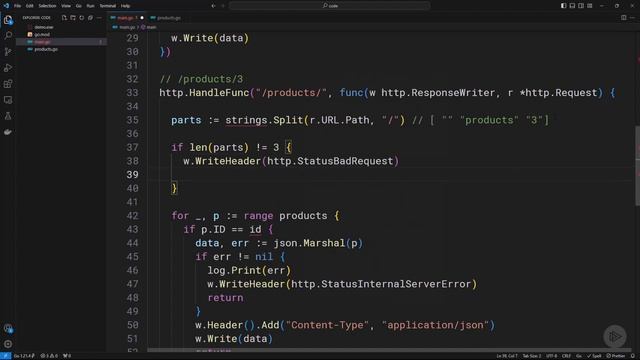Place cursor on empty line 39

point(392,175)
